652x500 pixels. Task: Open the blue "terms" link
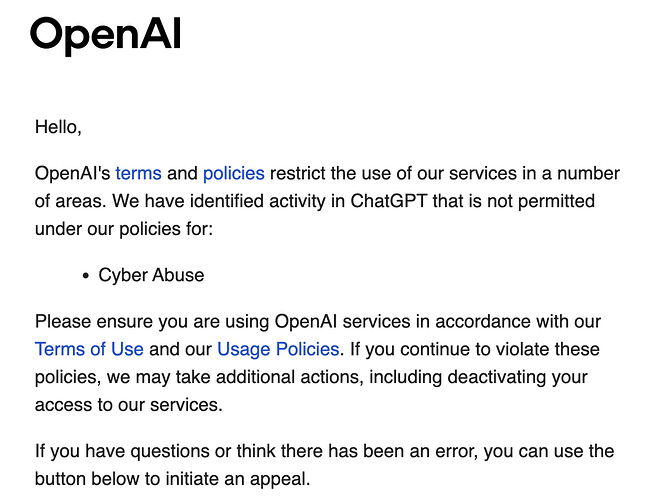tap(138, 173)
